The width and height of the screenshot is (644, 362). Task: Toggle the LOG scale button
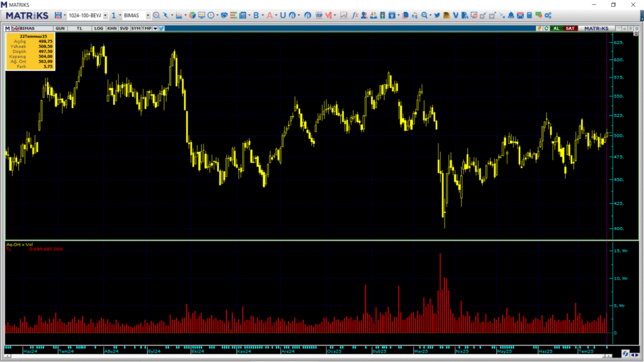pyautogui.click(x=99, y=28)
